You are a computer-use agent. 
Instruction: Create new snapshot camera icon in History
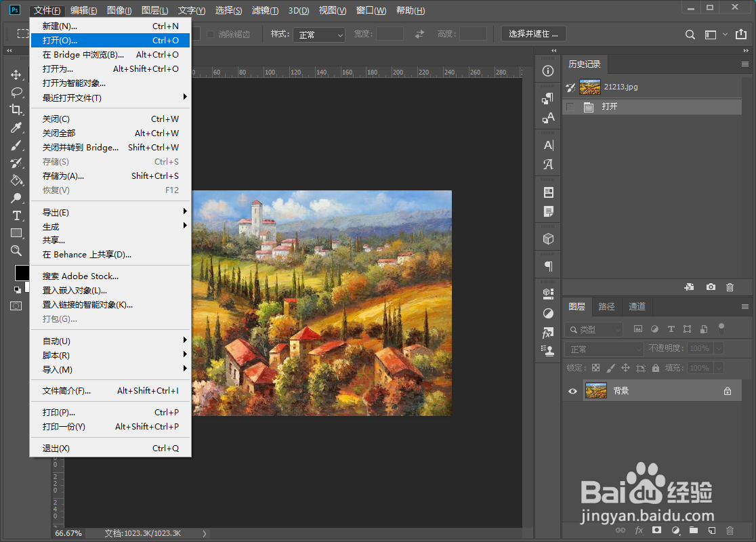[x=711, y=287]
